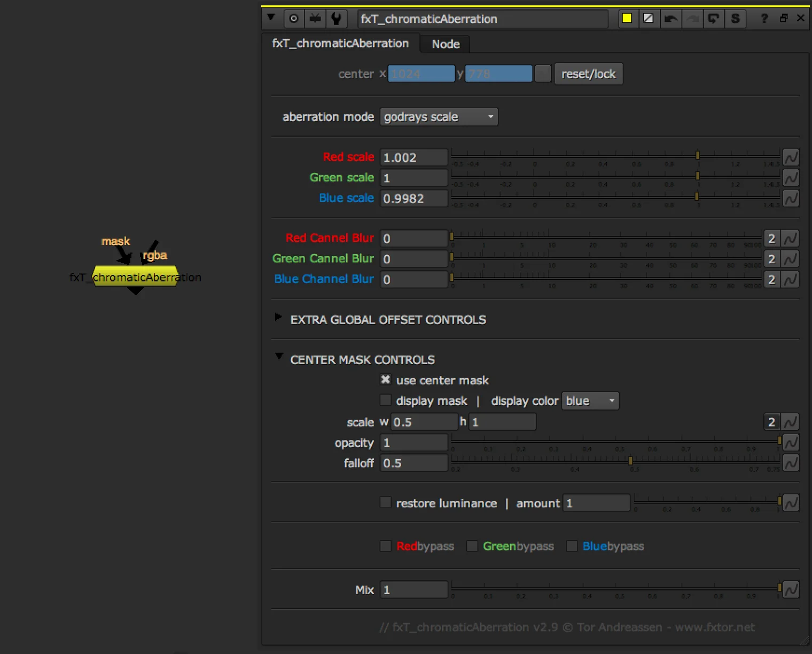The width and height of the screenshot is (812, 654).
Task: Switch to the Node tab
Action: click(x=444, y=44)
